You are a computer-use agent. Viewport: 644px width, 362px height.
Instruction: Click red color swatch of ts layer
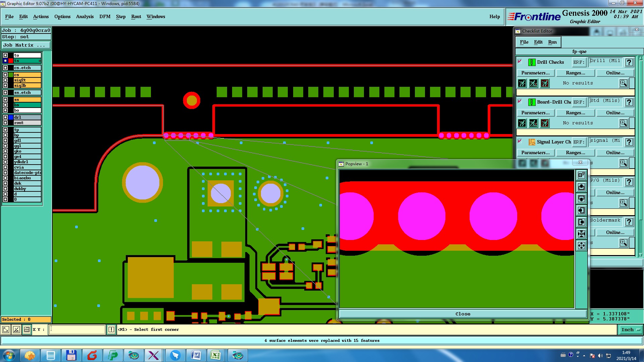pyautogui.click(x=11, y=61)
